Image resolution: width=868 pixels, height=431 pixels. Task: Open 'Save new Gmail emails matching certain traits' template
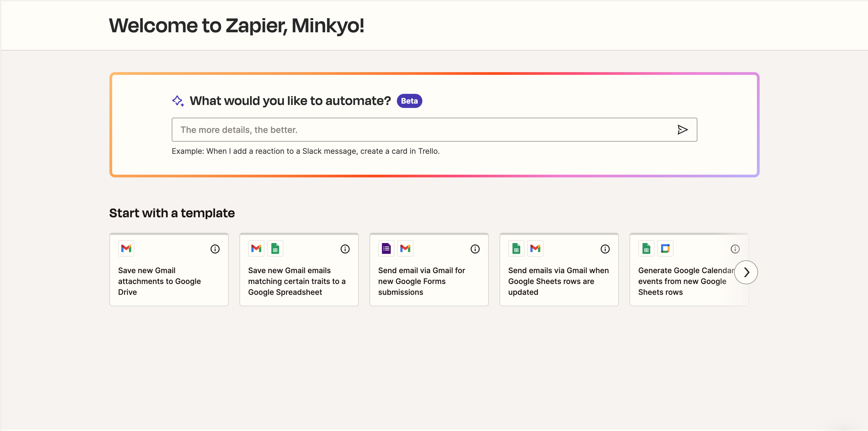(299, 269)
